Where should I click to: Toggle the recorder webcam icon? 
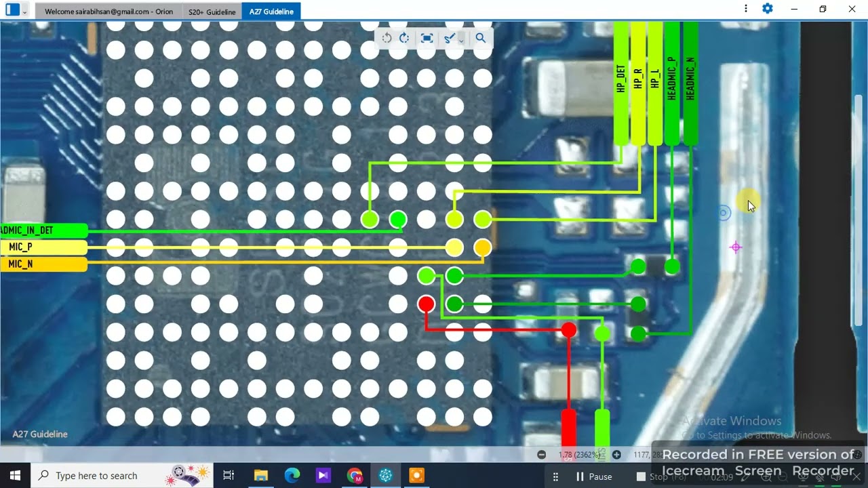tap(803, 477)
